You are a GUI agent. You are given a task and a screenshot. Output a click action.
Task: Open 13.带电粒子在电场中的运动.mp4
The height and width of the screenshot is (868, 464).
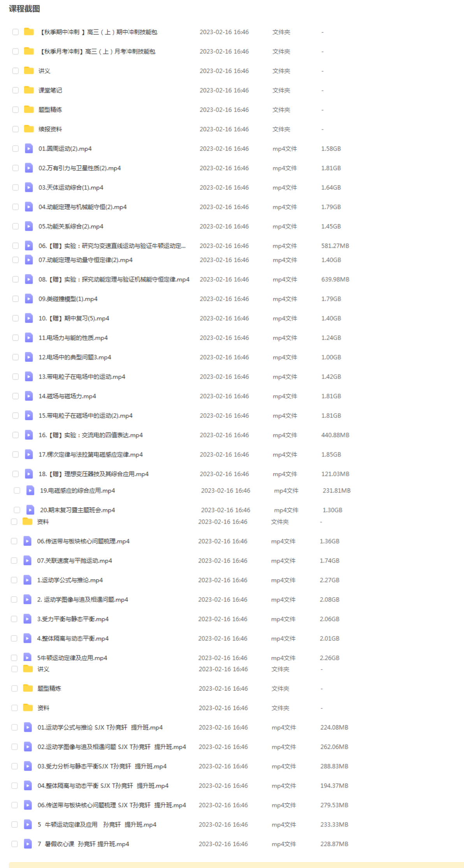tap(82, 377)
